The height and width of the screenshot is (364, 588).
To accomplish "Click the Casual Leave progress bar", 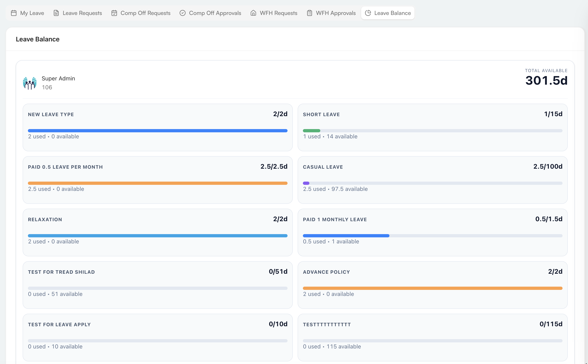I will pos(433,183).
